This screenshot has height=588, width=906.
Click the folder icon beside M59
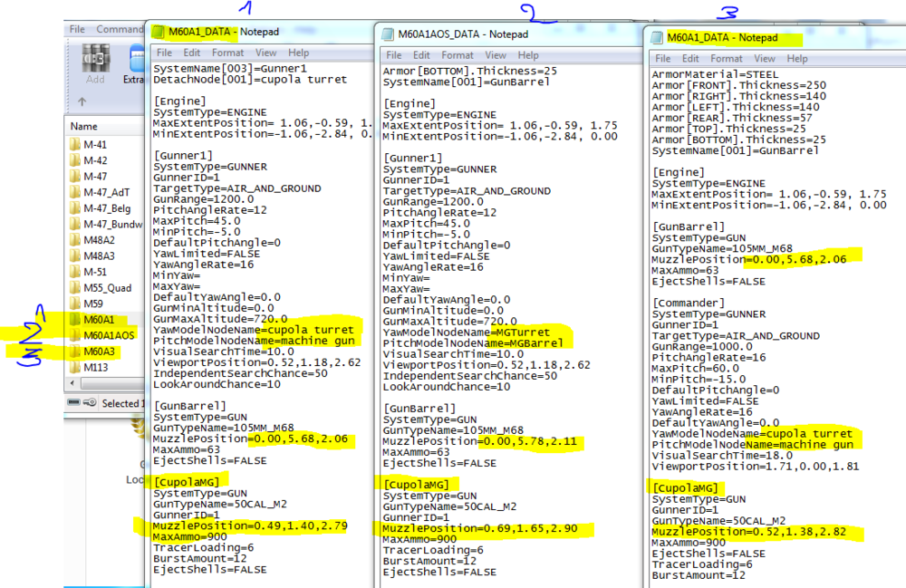click(x=75, y=304)
